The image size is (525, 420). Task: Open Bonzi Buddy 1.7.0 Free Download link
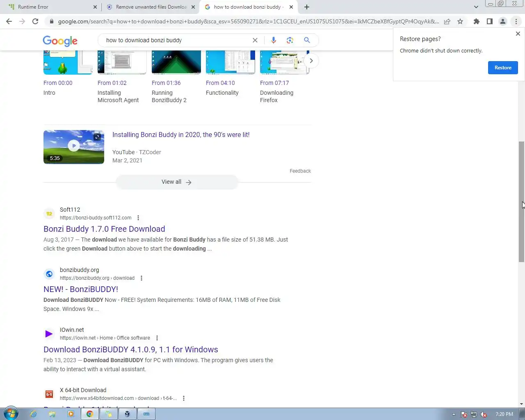click(x=104, y=229)
